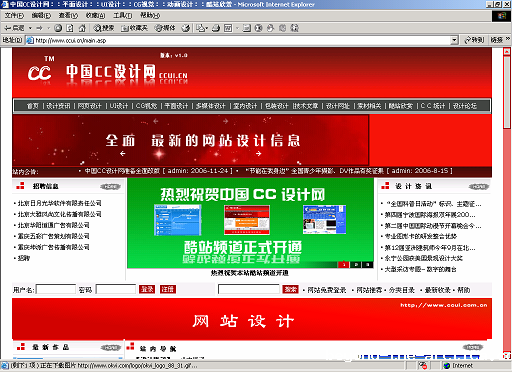Click the red 登录 login button
Image resolution: width=512 pixels, height=372 pixels.
(147, 289)
